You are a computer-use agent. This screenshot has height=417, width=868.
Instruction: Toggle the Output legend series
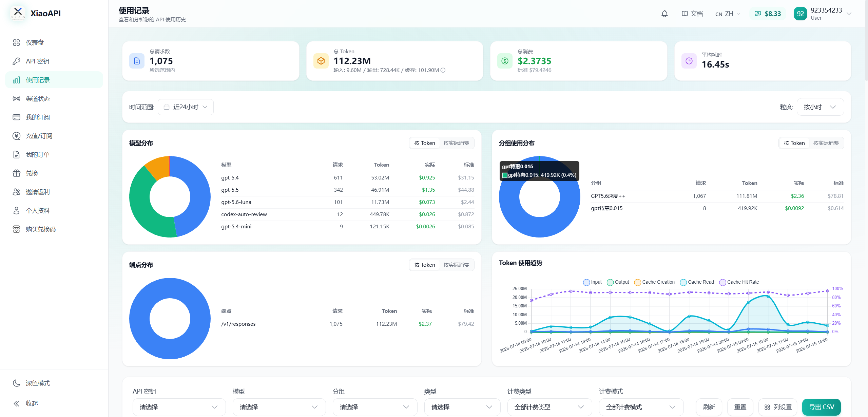pyautogui.click(x=618, y=282)
